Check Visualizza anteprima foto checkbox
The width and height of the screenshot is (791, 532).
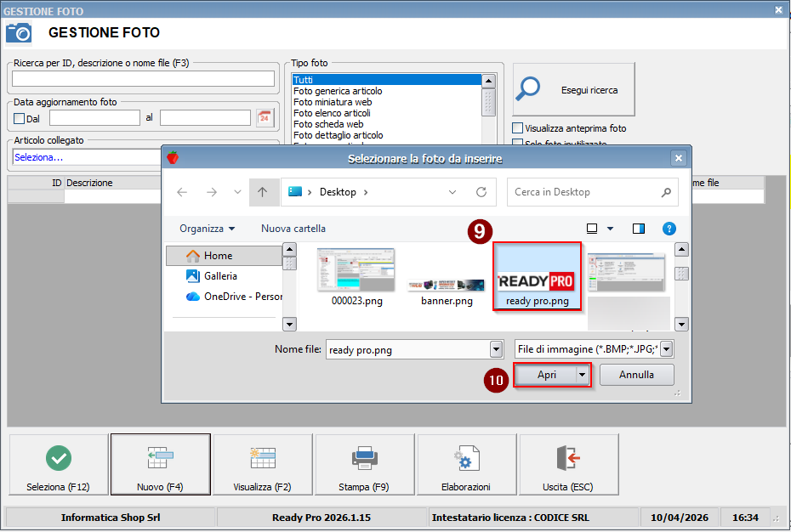[x=517, y=128]
